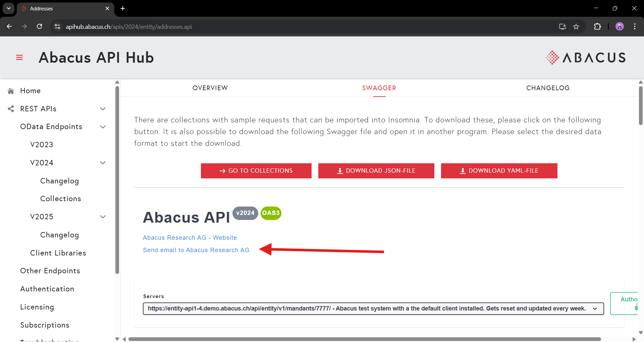Switch to the Changelog tab

[548, 88]
